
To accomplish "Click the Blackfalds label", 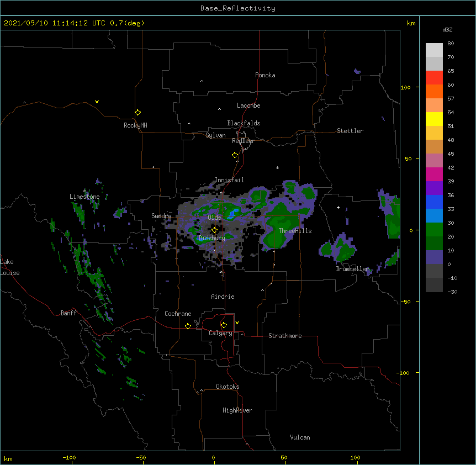I will [x=244, y=123].
